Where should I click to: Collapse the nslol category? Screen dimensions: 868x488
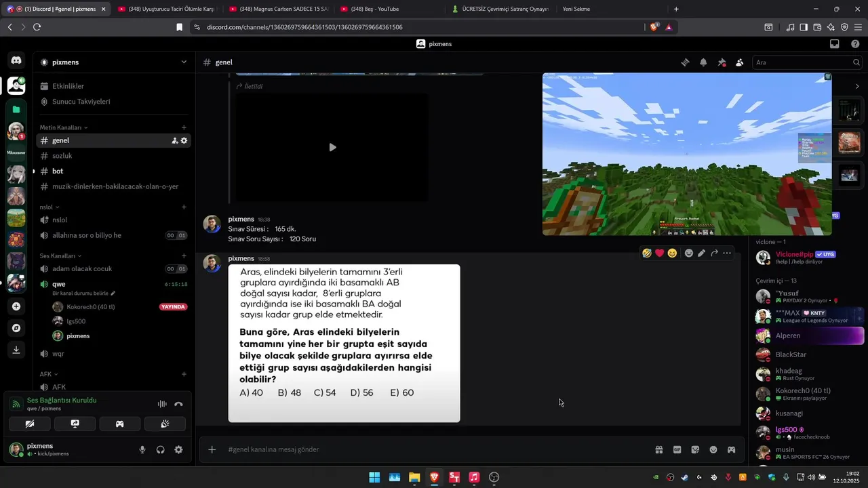50,207
